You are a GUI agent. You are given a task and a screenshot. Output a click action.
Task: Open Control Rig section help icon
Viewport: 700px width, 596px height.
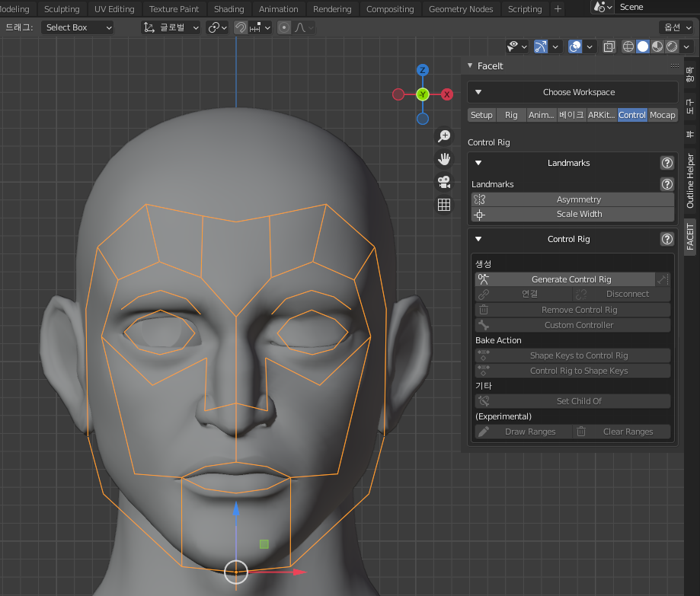pyautogui.click(x=666, y=239)
